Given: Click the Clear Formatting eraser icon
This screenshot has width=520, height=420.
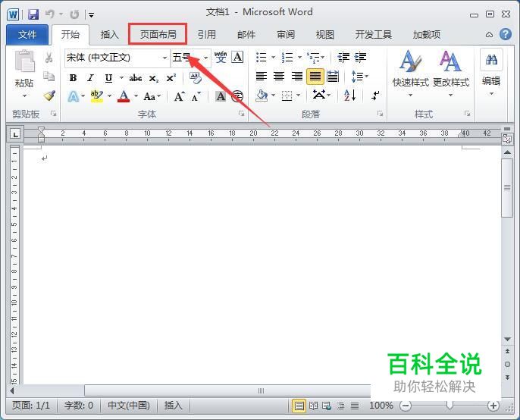Looking at the screenshot, I should (x=196, y=78).
